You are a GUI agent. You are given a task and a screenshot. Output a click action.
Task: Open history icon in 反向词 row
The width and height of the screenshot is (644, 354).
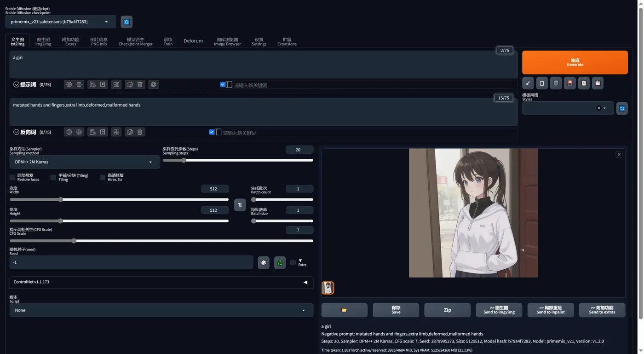92,132
